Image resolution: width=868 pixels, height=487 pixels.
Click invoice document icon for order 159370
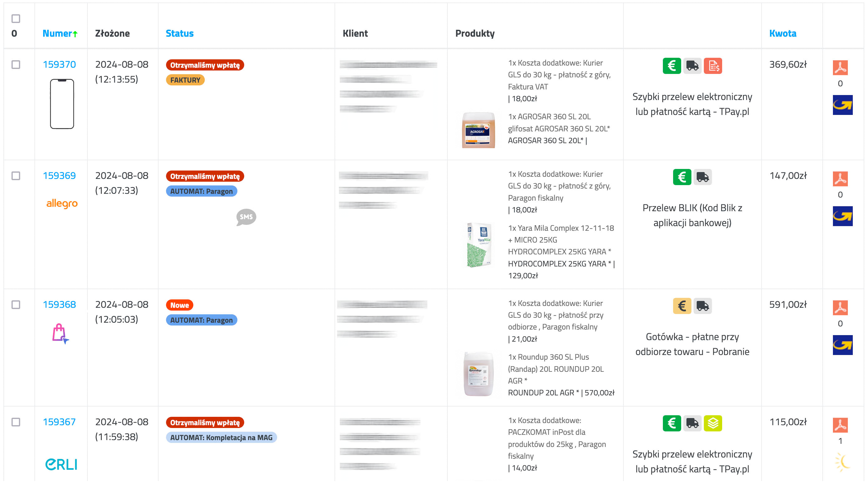[713, 66]
